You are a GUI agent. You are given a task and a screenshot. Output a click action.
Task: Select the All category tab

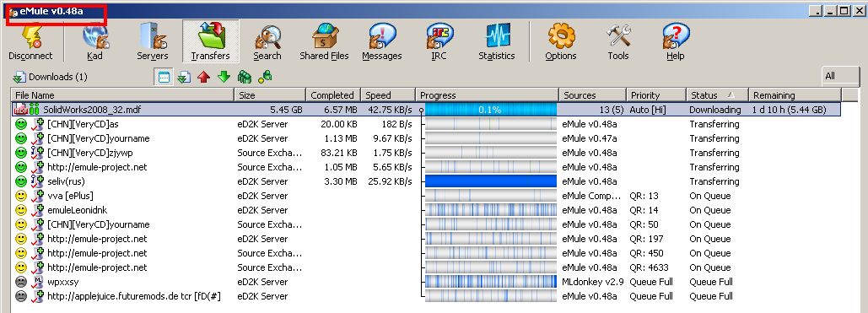(x=840, y=77)
